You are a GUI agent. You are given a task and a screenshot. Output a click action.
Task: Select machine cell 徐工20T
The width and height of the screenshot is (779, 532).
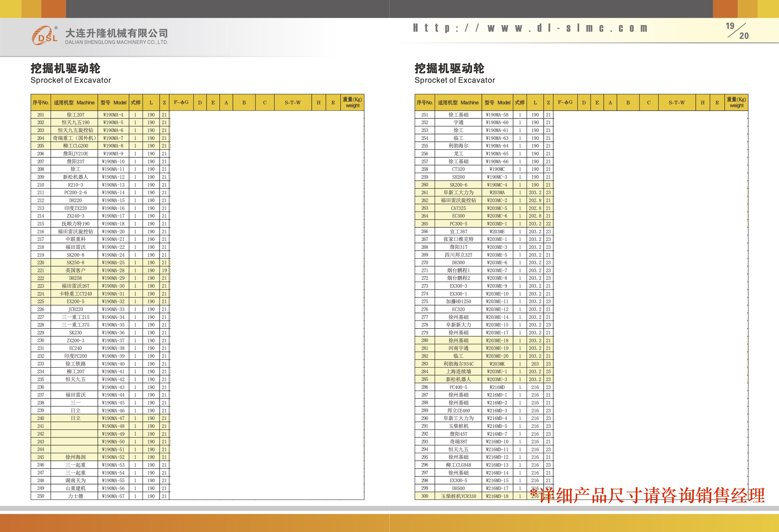pyautogui.click(x=74, y=115)
